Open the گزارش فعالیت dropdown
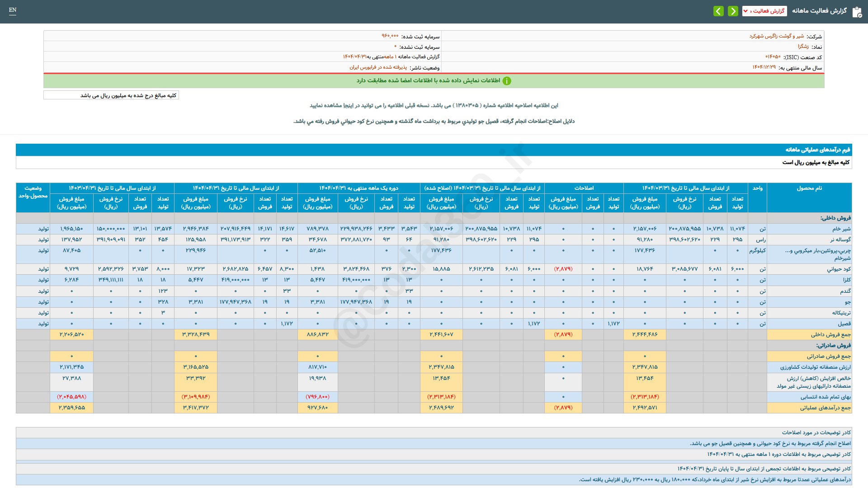 pyautogui.click(x=764, y=11)
